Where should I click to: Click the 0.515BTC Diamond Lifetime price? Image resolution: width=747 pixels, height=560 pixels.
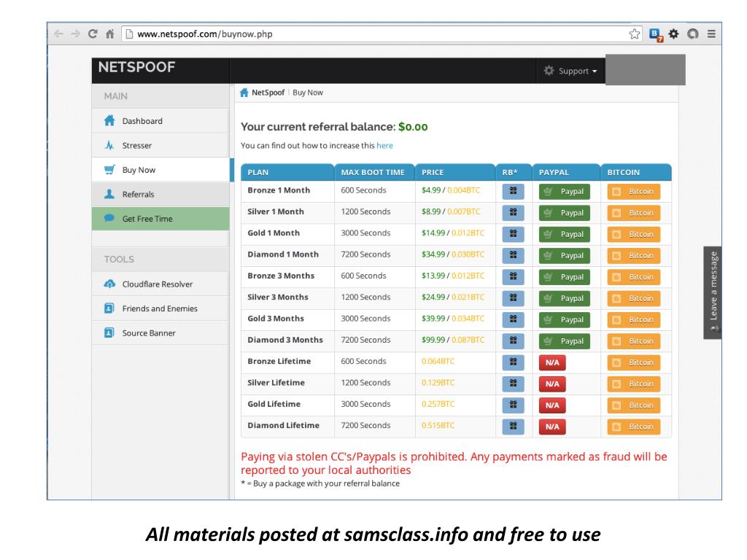click(x=438, y=426)
